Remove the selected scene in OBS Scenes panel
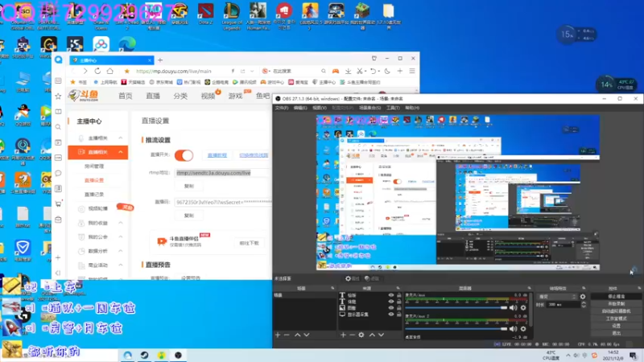 point(287,335)
